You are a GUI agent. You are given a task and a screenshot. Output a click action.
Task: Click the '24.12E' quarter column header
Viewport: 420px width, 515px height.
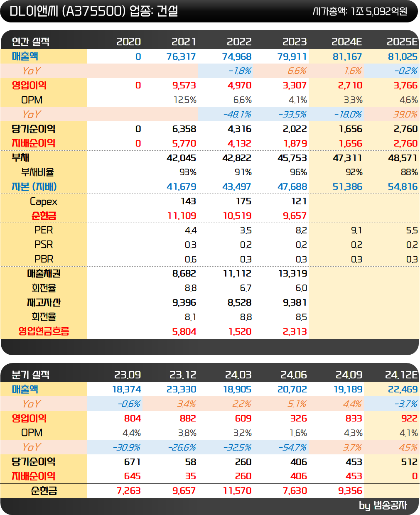tap(401, 375)
